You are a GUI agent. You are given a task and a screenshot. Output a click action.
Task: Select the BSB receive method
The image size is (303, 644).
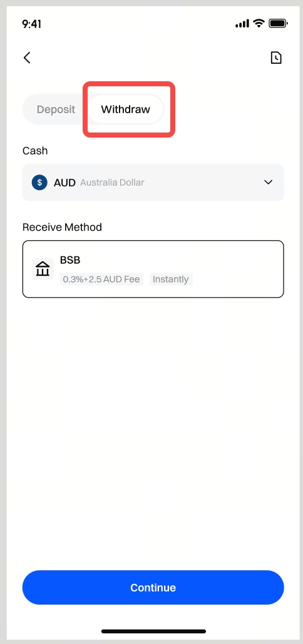(153, 269)
